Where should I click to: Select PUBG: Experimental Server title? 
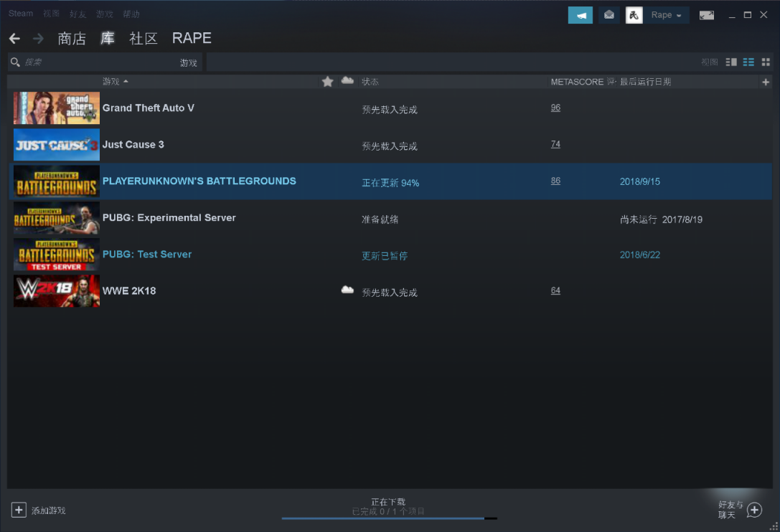(169, 218)
